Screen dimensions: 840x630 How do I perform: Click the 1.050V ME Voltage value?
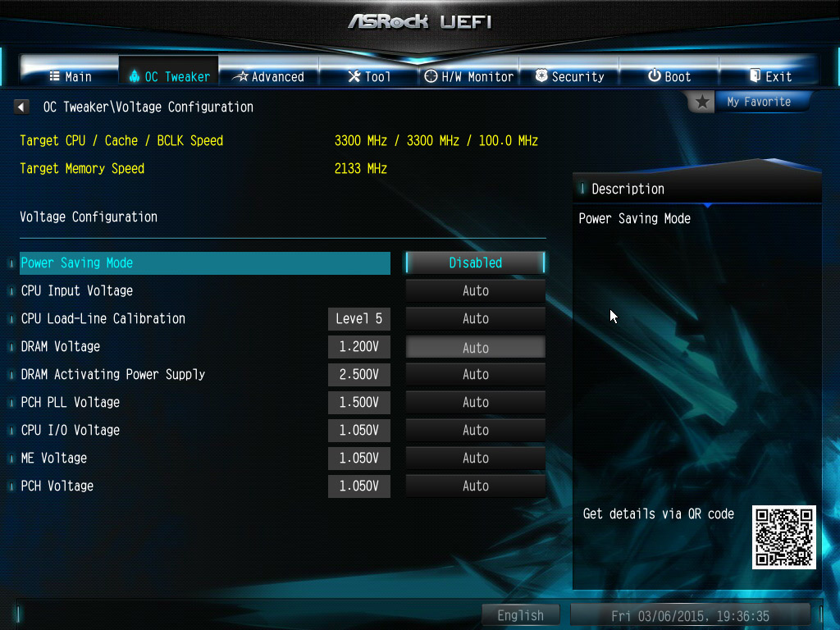click(x=359, y=458)
